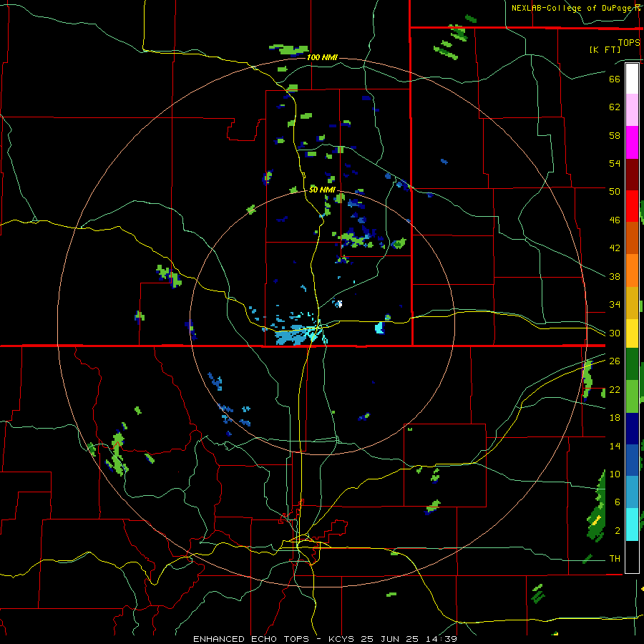Click the "38" scale value

(x=615, y=276)
